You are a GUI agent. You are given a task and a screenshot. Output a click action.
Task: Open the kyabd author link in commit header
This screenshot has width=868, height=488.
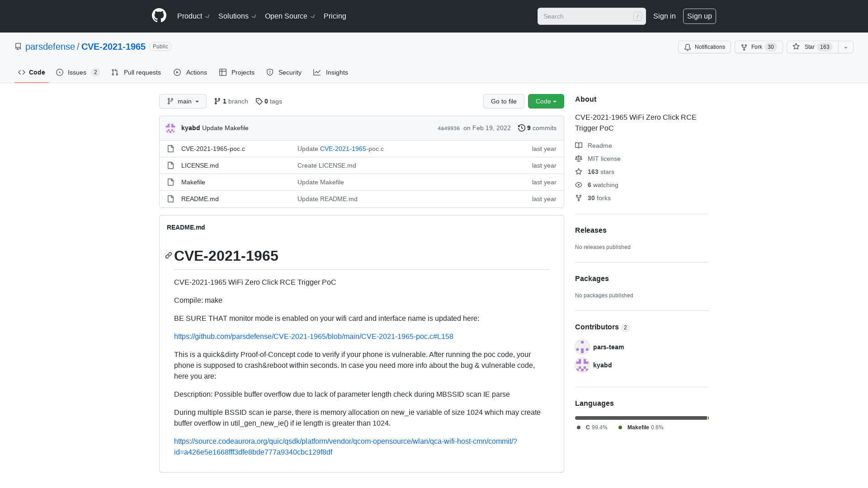[190, 128]
